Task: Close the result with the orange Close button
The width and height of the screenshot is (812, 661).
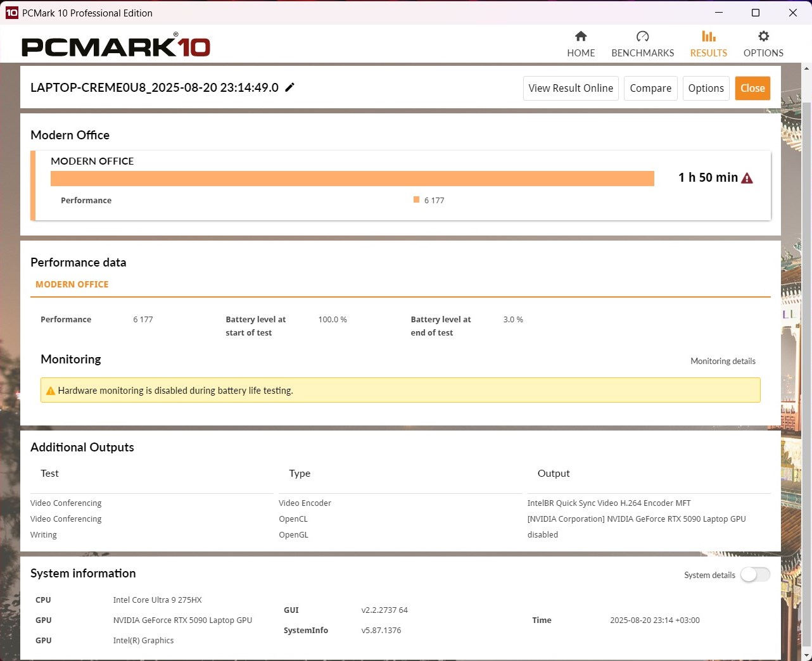Action: coord(752,88)
